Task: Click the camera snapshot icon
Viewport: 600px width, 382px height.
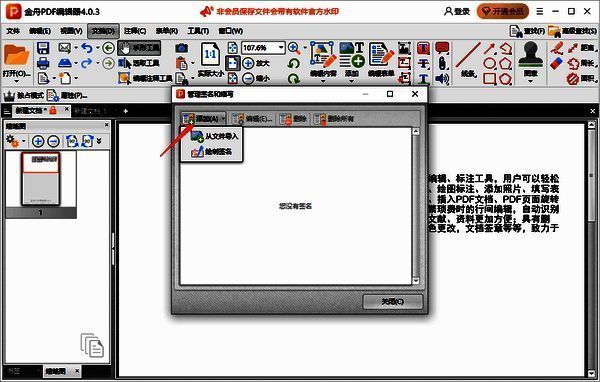Action: pyautogui.click(x=182, y=48)
